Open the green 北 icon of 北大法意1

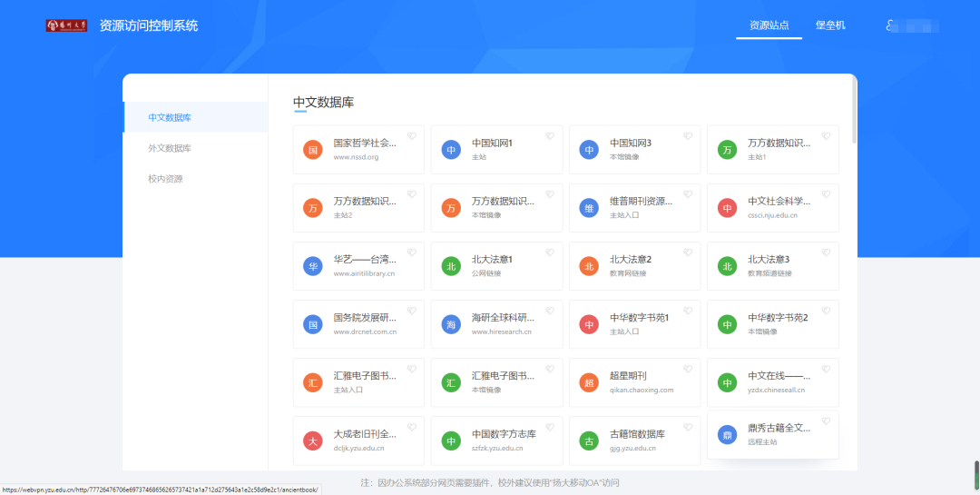coord(451,266)
